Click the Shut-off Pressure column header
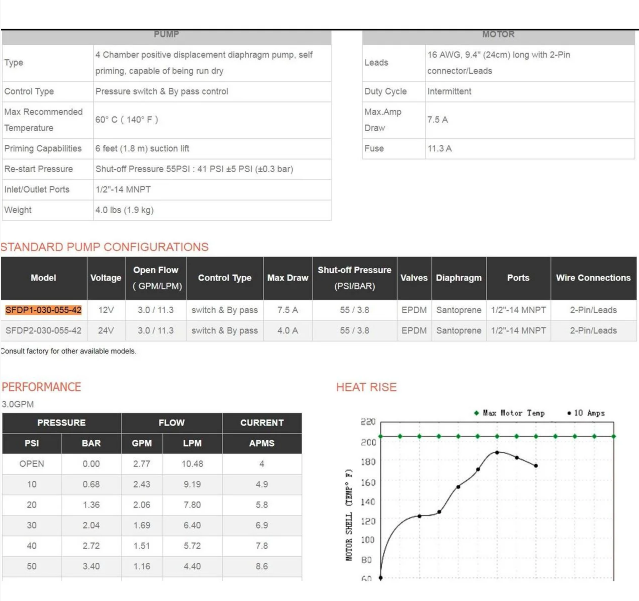Image resolution: width=639 pixels, height=601 pixels. click(354, 278)
